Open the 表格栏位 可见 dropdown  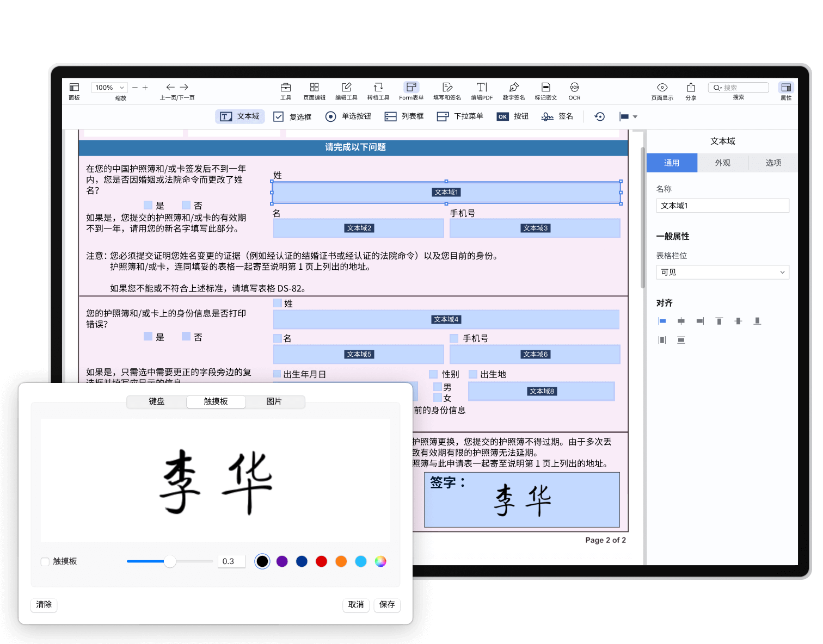pyautogui.click(x=722, y=272)
